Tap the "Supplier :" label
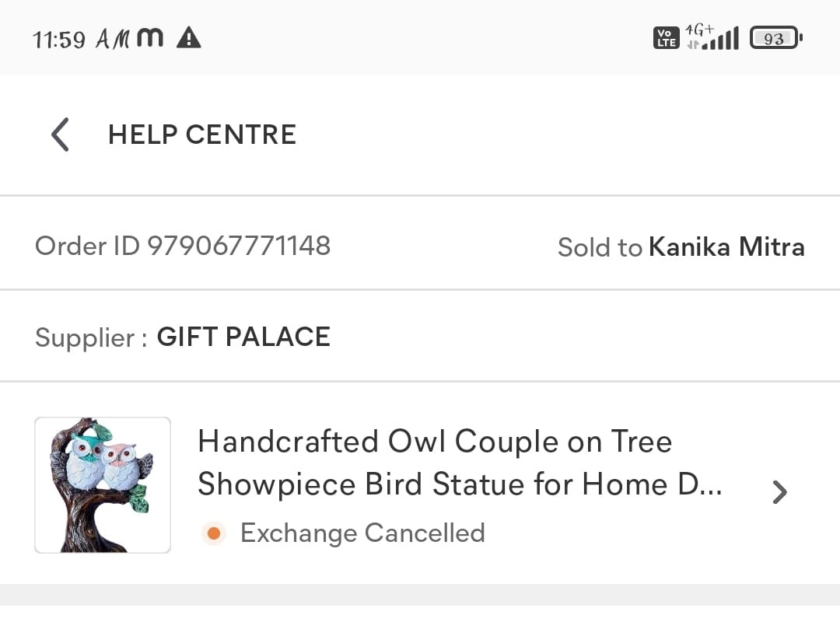The width and height of the screenshot is (840, 622). coord(91,338)
